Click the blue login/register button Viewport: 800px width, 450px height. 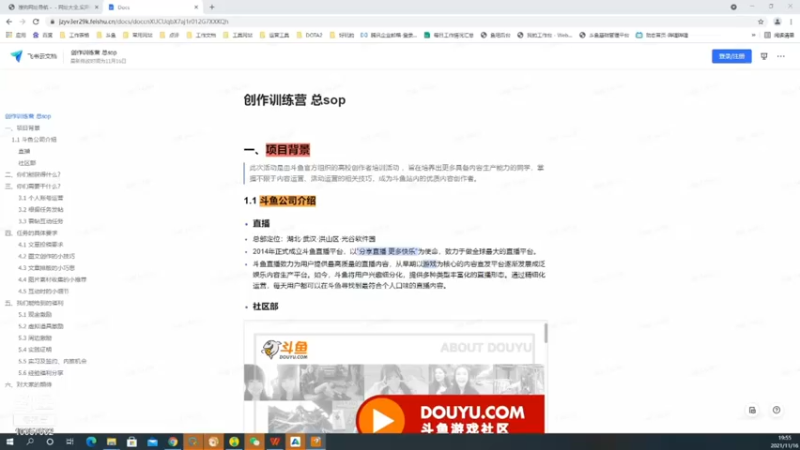(x=731, y=56)
